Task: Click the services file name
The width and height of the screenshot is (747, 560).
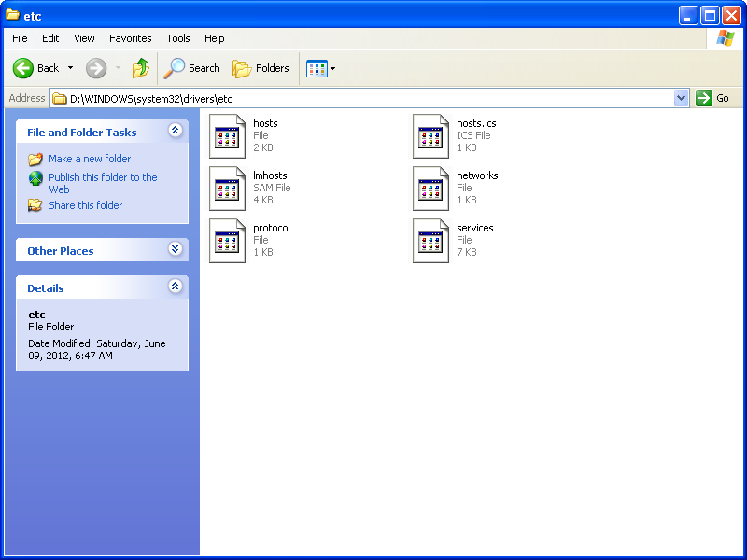Action: [475, 228]
